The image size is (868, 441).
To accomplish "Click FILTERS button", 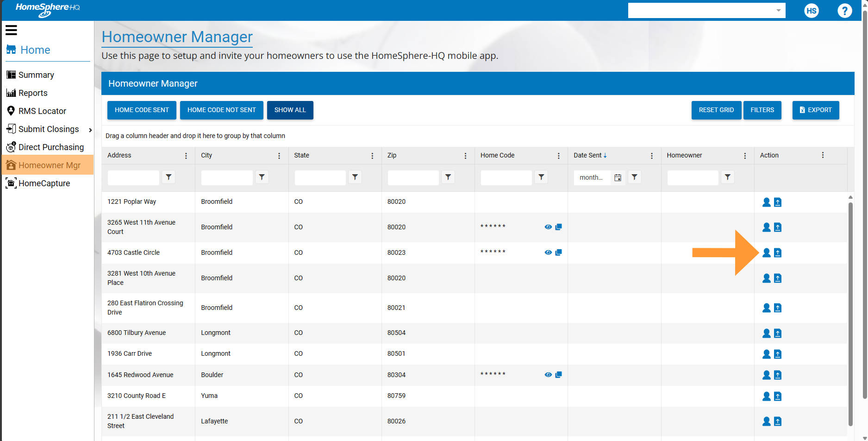I will pyautogui.click(x=762, y=110).
